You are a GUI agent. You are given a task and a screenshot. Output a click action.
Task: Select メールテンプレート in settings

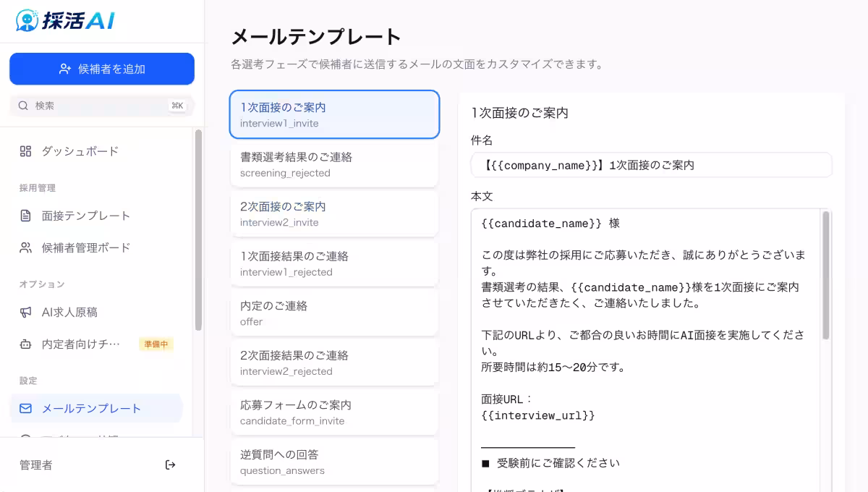(96, 408)
